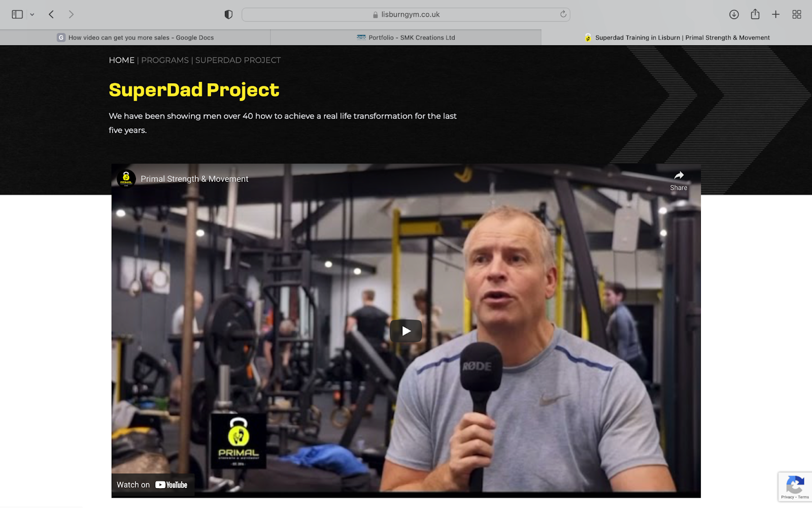
Task: Go forward with the right arrow
Action: point(71,14)
